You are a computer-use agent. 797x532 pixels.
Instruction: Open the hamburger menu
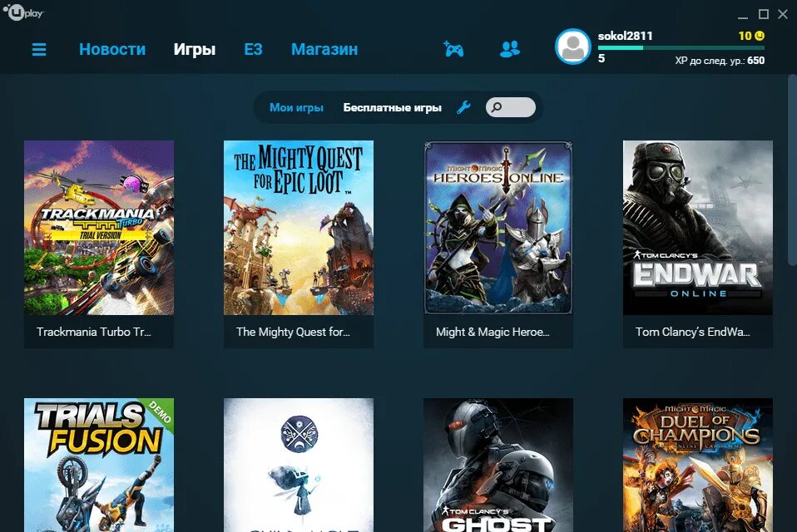tap(39, 49)
